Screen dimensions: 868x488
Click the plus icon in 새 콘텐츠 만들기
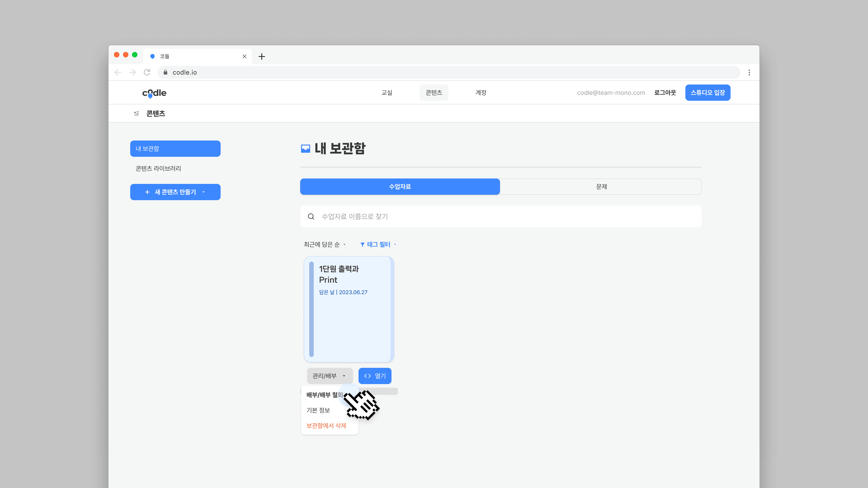[x=147, y=192]
